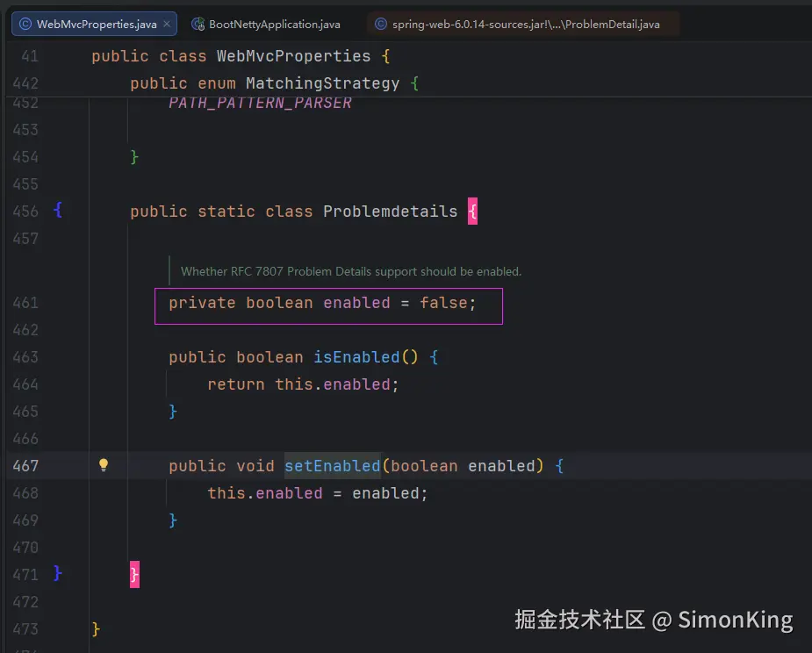Image resolution: width=812 pixels, height=653 pixels.
Task: Click the rendered RFC 7807 doc comment
Action: 351,271
